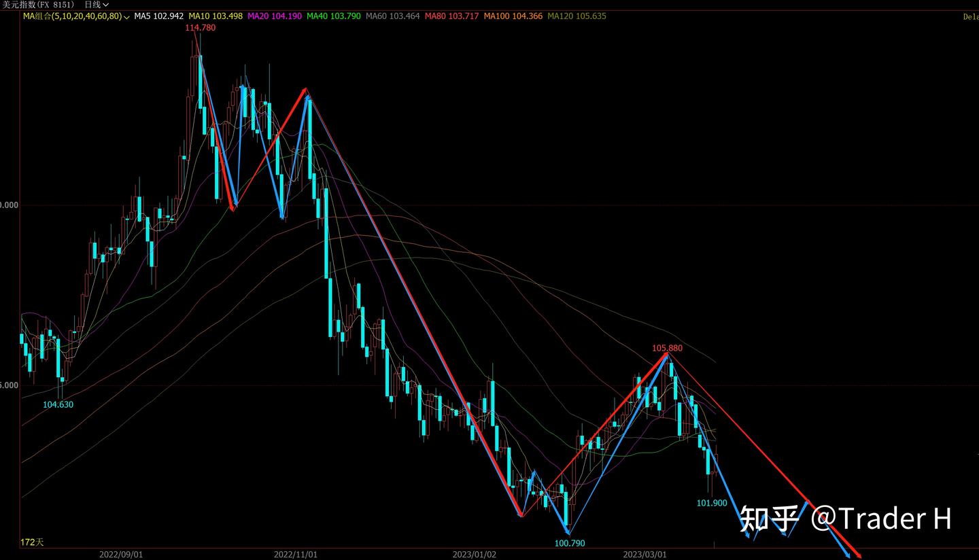The width and height of the screenshot is (979, 560).
Task: Click the 2022/09/01 date axis label
Action: point(121,555)
